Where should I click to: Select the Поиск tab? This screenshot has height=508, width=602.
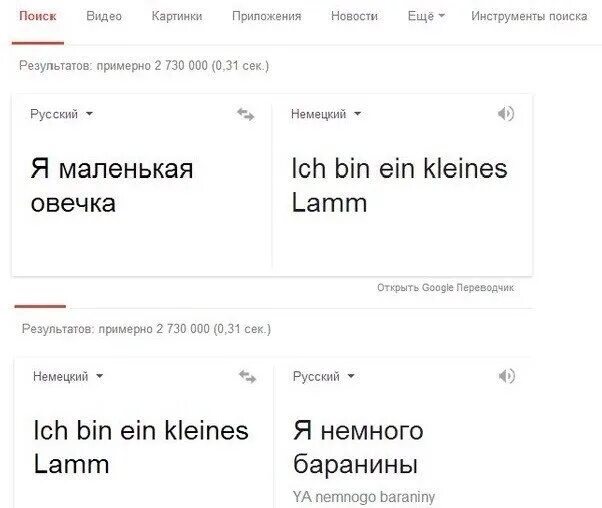(38, 16)
